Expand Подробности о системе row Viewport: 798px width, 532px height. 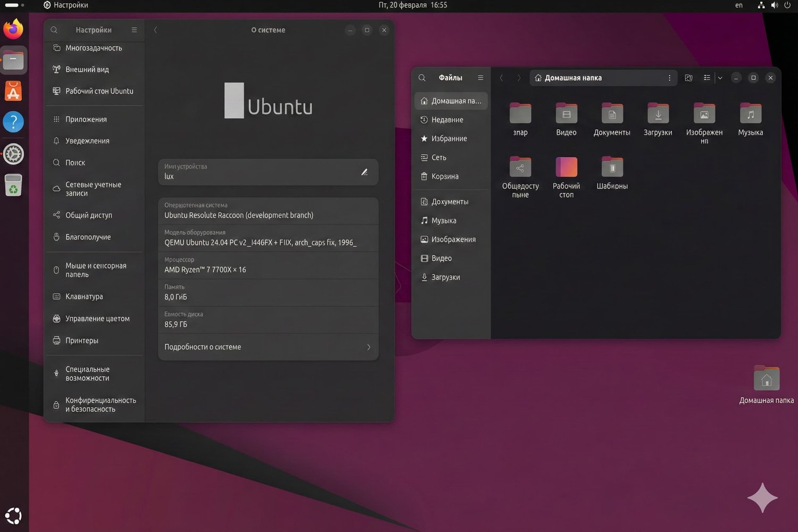(x=268, y=346)
